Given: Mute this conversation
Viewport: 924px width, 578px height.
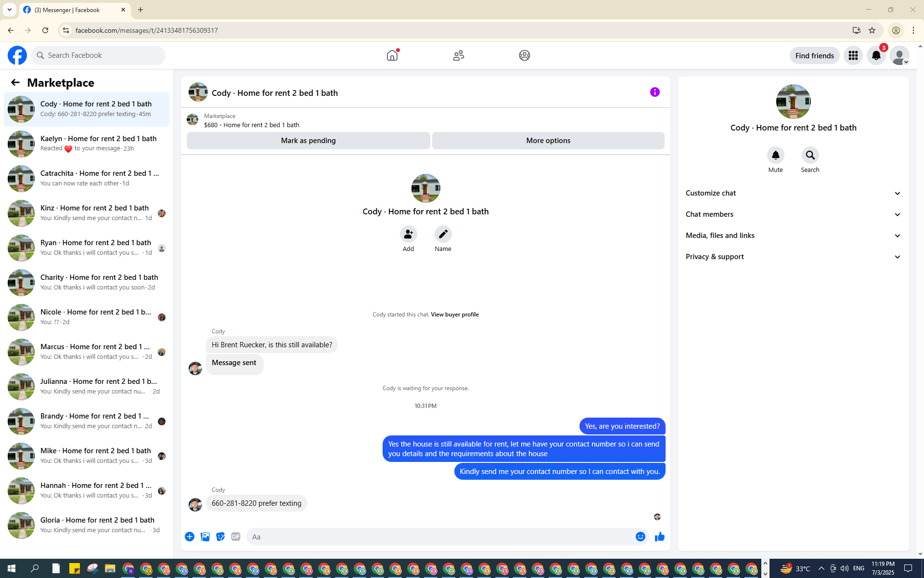Looking at the screenshot, I should pyautogui.click(x=775, y=155).
